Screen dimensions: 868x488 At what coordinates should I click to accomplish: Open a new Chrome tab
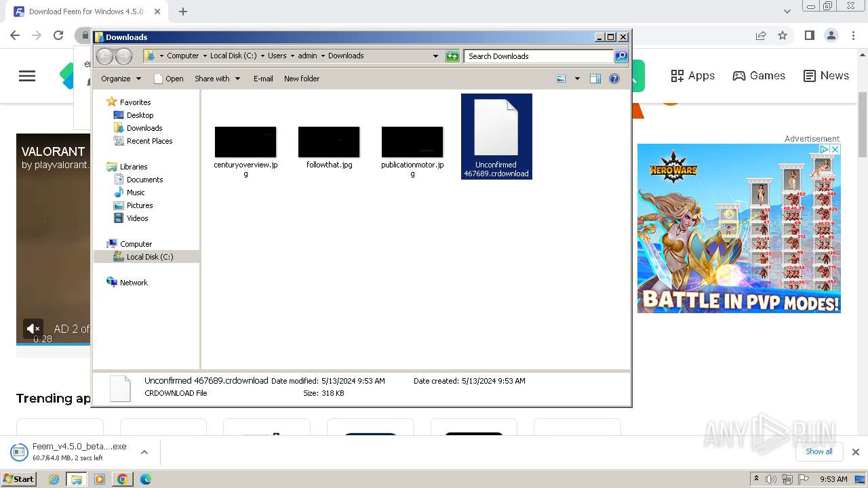[183, 12]
